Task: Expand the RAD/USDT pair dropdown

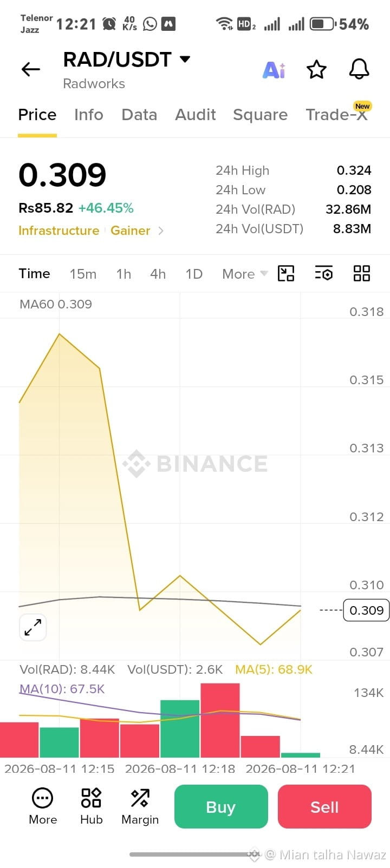Action: [185, 59]
